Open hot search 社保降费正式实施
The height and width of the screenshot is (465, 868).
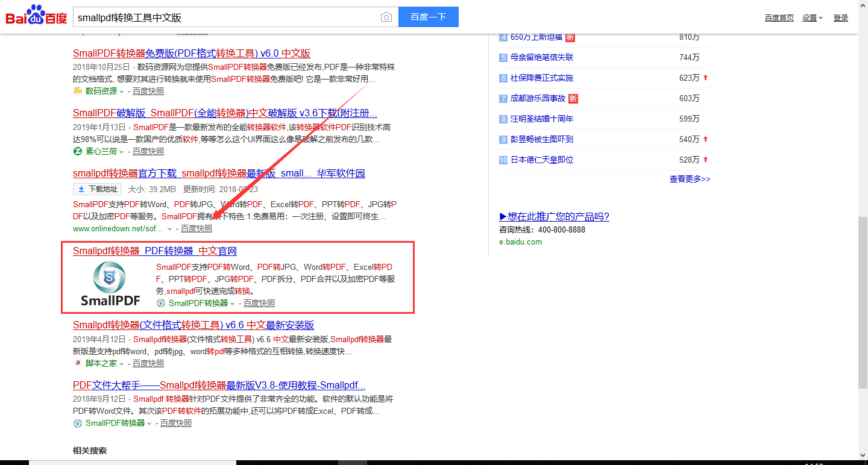(542, 78)
